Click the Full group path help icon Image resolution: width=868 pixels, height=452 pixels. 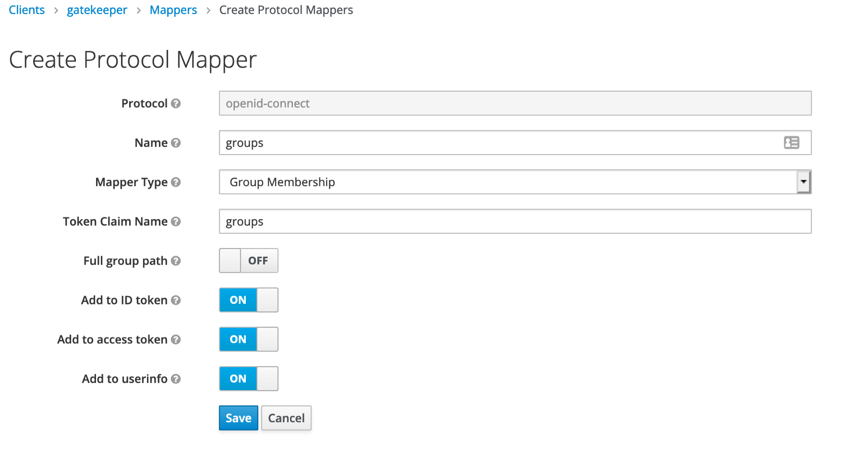tap(176, 261)
